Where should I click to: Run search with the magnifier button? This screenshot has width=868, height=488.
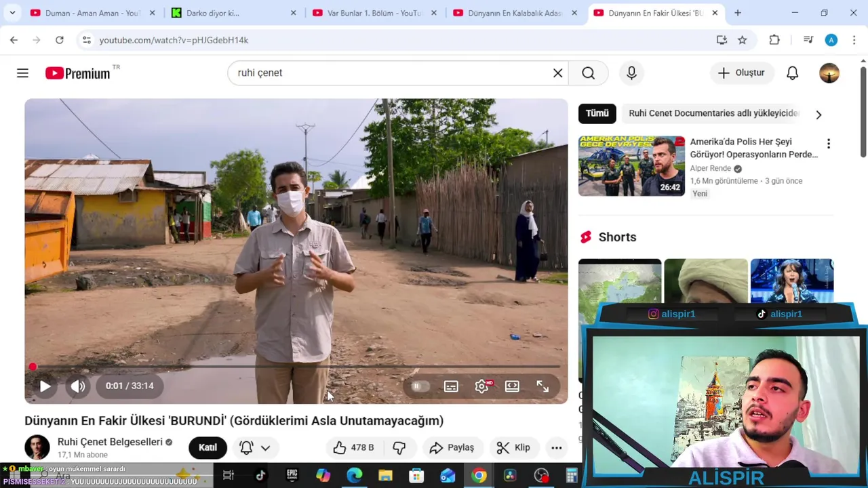click(x=588, y=73)
